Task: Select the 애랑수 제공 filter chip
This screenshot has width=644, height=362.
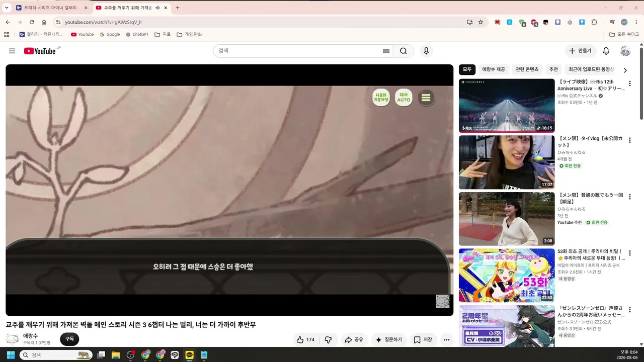Action: (493, 69)
